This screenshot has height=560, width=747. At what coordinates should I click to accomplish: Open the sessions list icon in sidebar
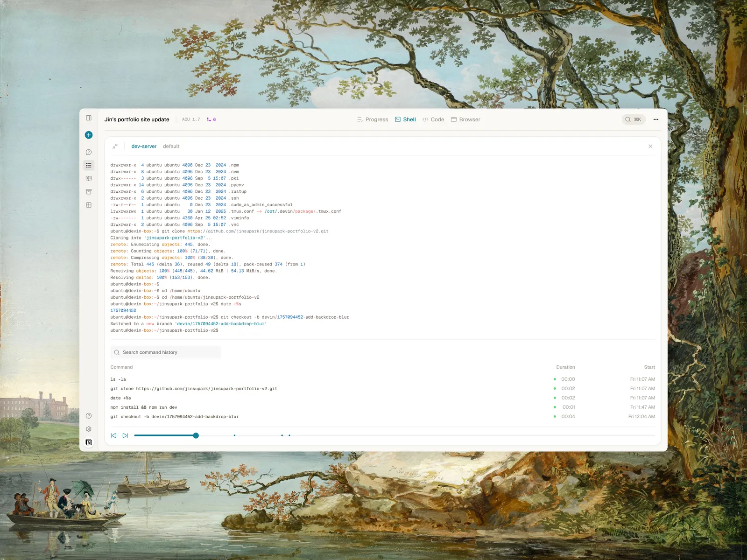click(x=89, y=165)
